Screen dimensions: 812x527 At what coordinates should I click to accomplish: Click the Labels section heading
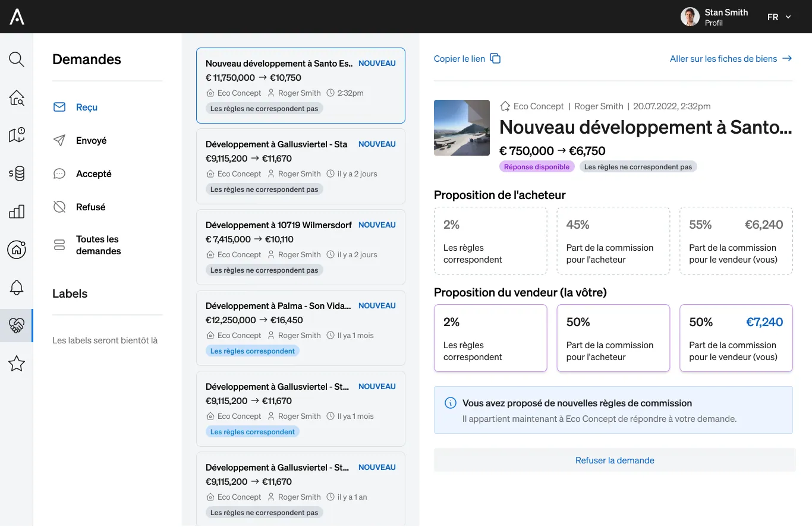pos(70,294)
